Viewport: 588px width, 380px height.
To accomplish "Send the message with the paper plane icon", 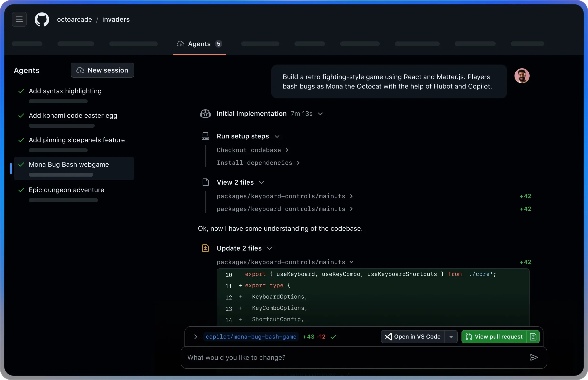I will [534, 358].
